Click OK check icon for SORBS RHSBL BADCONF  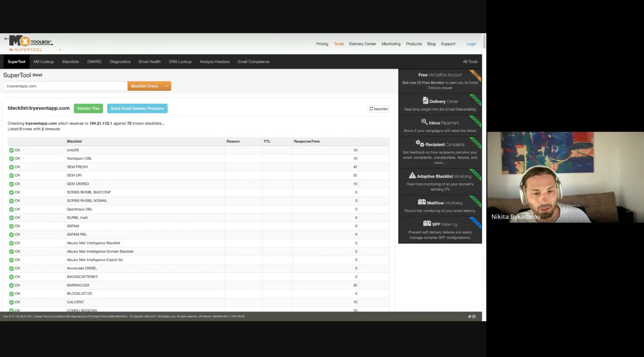coord(11,192)
